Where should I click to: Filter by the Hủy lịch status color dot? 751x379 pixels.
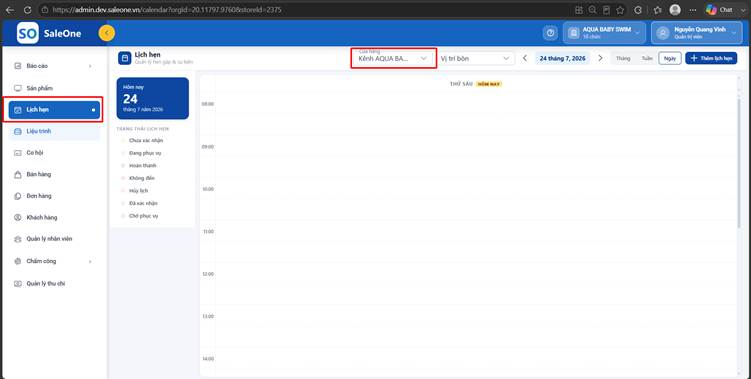pyautogui.click(x=123, y=191)
